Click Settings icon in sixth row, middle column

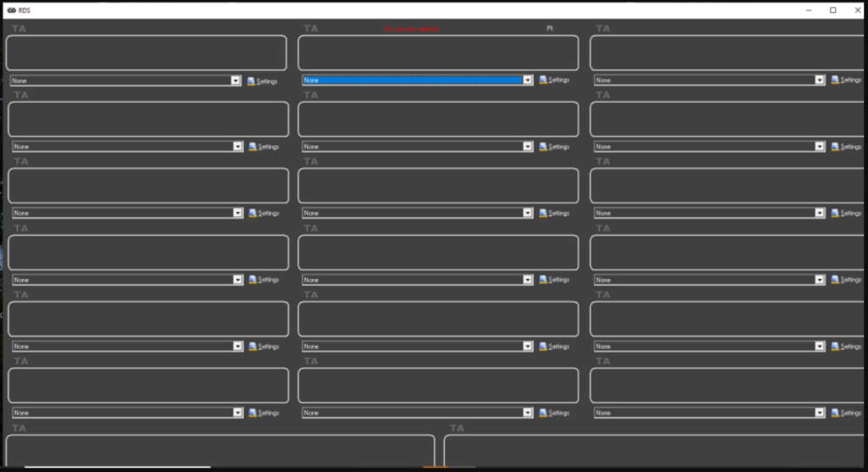542,413
